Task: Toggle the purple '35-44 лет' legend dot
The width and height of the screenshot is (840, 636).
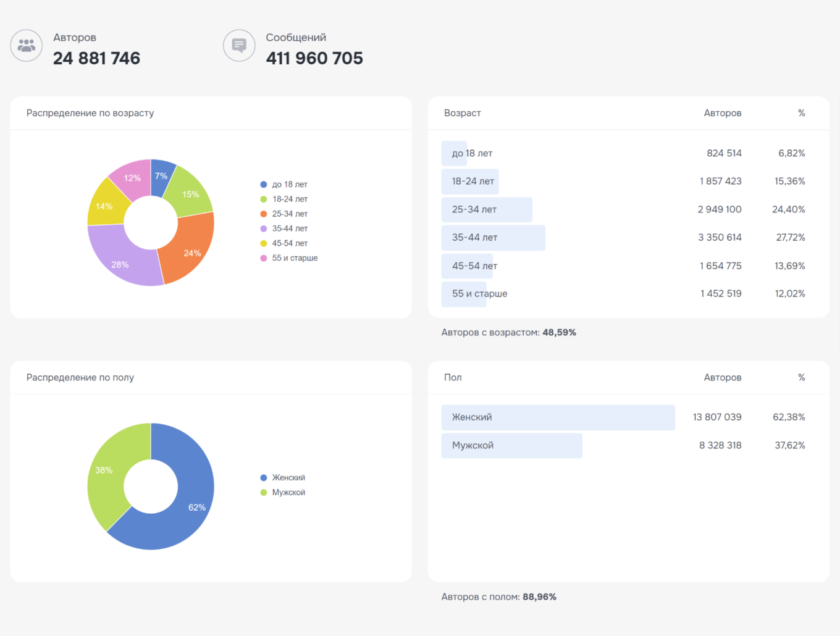Action: coord(264,229)
